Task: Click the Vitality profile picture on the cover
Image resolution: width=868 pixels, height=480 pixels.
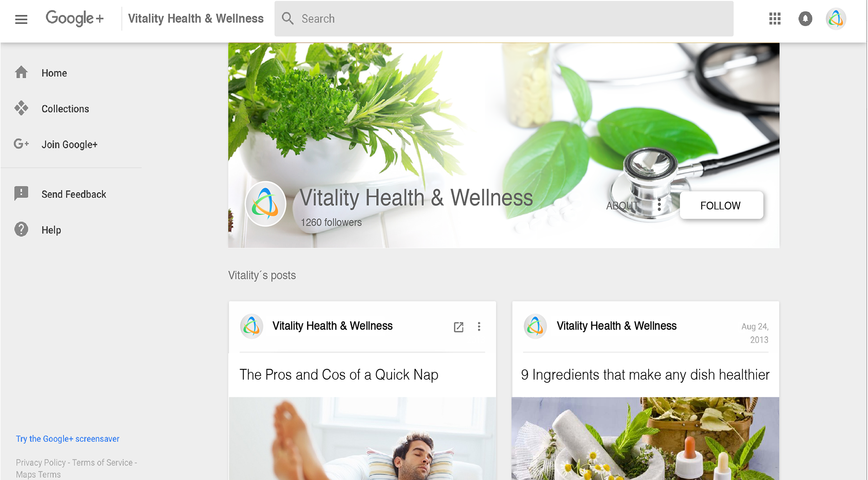Action: click(266, 204)
